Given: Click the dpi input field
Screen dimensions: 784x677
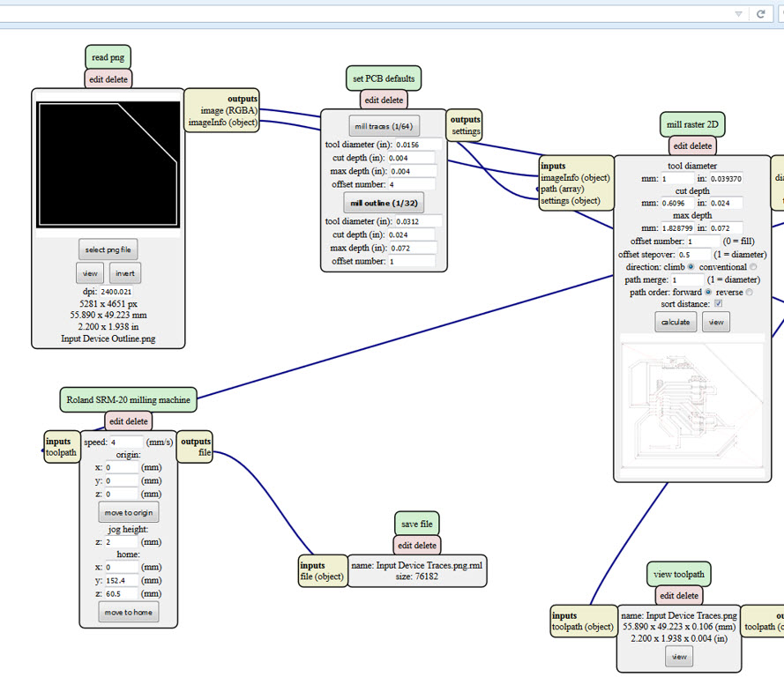Looking at the screenshot, I should coord(116,292).
